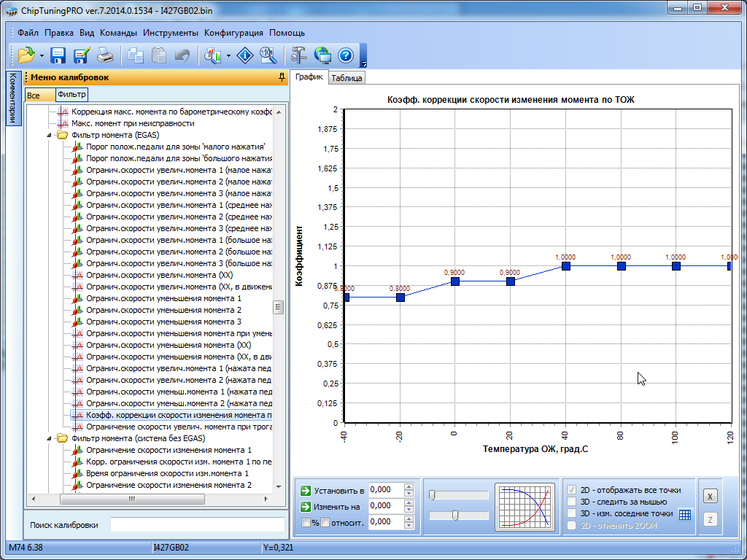Image resolution: width=747 pixels, height=560 pixels.
Task: Click the blue question mark help icon
Action: click(345, 55)
